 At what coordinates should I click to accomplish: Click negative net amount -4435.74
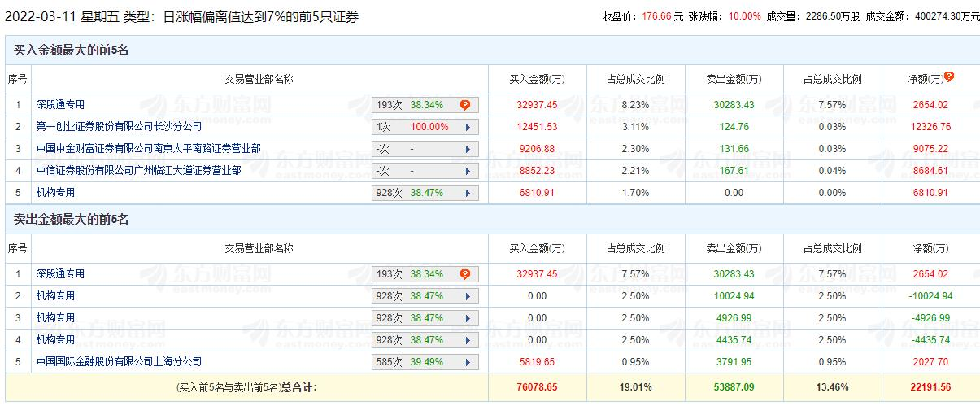coord(931,340)
